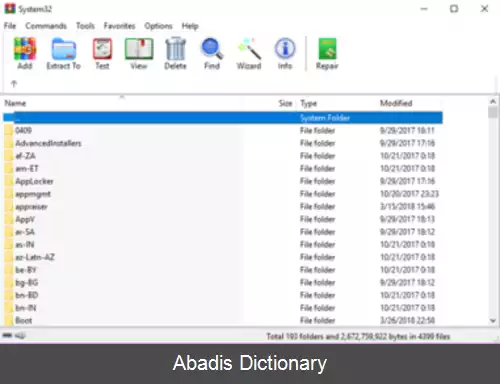Launch the Wizard wand icon
The image size is (500, 384).
coord(249,49)
